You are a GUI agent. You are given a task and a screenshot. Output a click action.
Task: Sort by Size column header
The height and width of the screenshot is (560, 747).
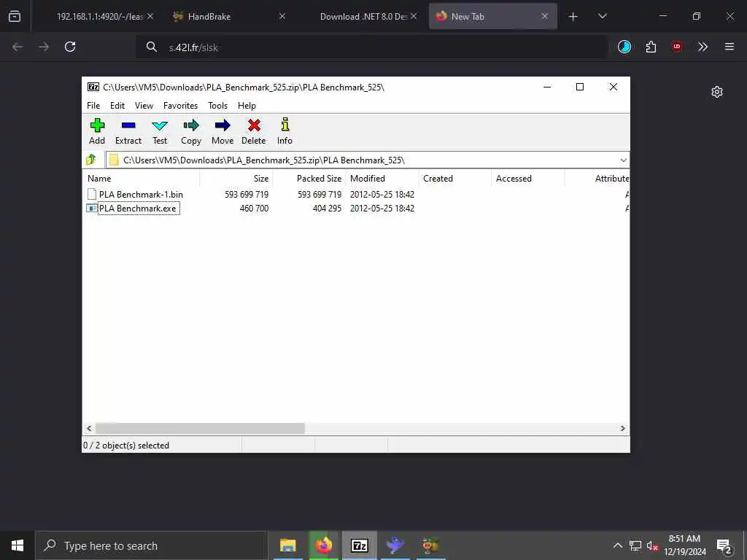236,179
